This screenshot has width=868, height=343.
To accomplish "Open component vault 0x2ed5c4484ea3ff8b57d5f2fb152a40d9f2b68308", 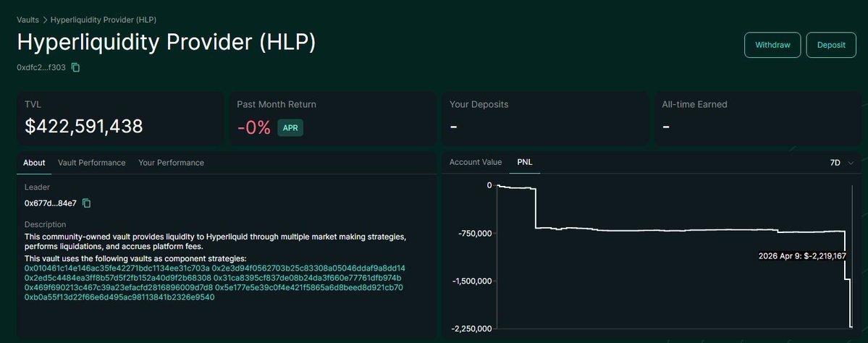I will tap(118, 278).
